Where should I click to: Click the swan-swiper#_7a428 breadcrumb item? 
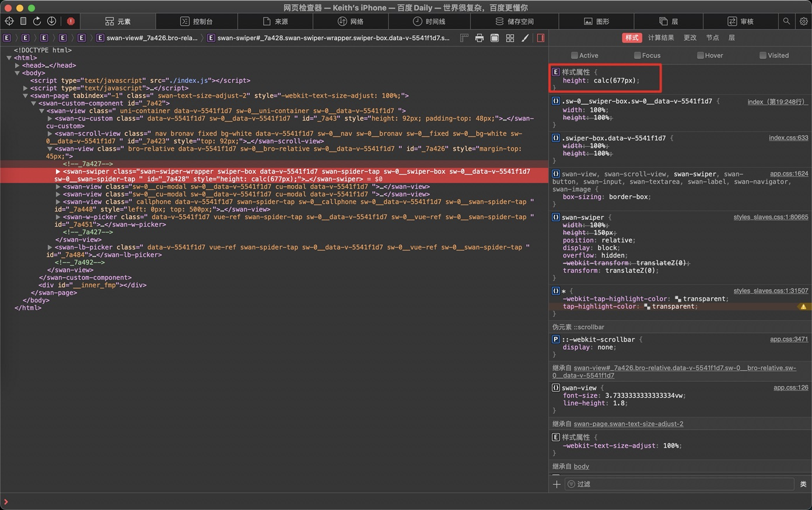[328, 38]
